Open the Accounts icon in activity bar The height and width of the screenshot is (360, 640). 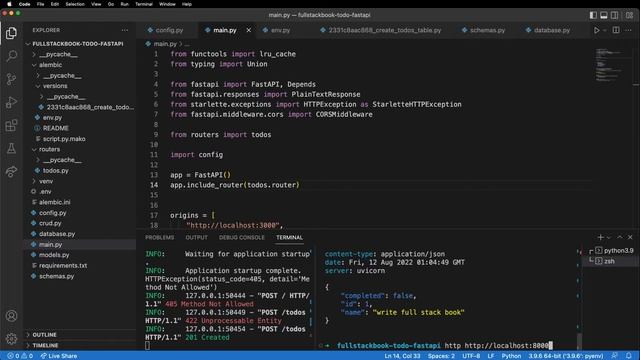pyautogui.click(x=11, y=316)
